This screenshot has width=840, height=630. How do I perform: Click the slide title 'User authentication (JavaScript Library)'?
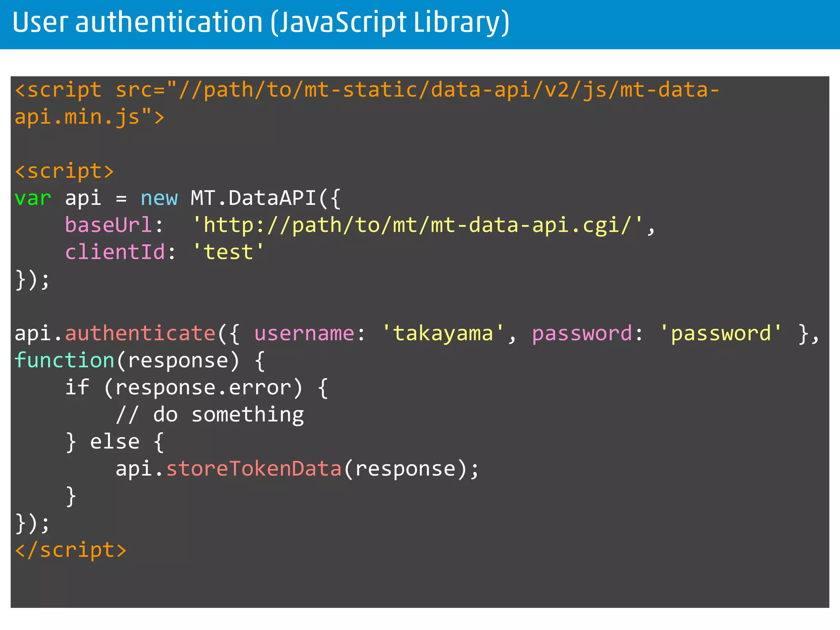tap(261, 23)
